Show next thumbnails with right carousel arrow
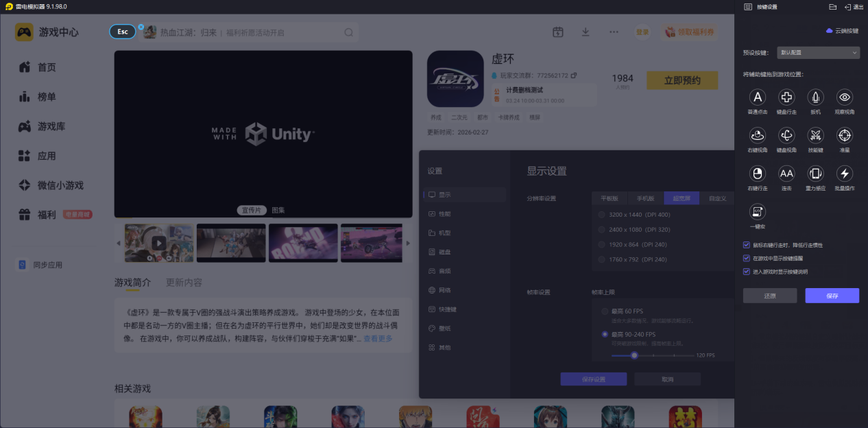Screen dimensions: 868x428 point(409,243)
